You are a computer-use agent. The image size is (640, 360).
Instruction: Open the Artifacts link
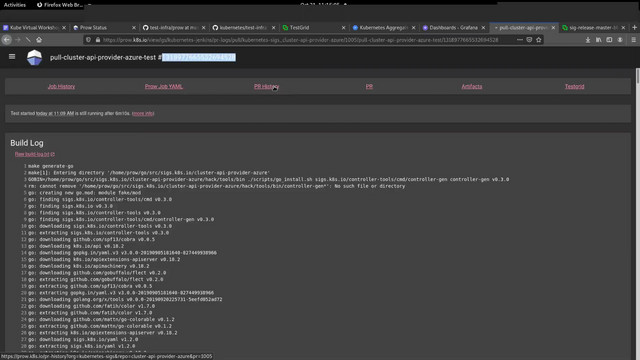[471, 87]
